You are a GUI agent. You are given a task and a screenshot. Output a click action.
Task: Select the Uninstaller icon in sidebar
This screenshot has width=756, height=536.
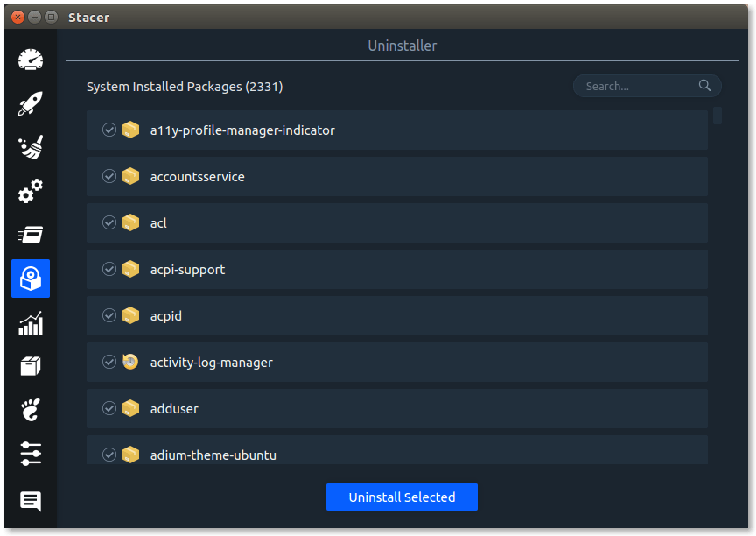click(x=31, y=279)
